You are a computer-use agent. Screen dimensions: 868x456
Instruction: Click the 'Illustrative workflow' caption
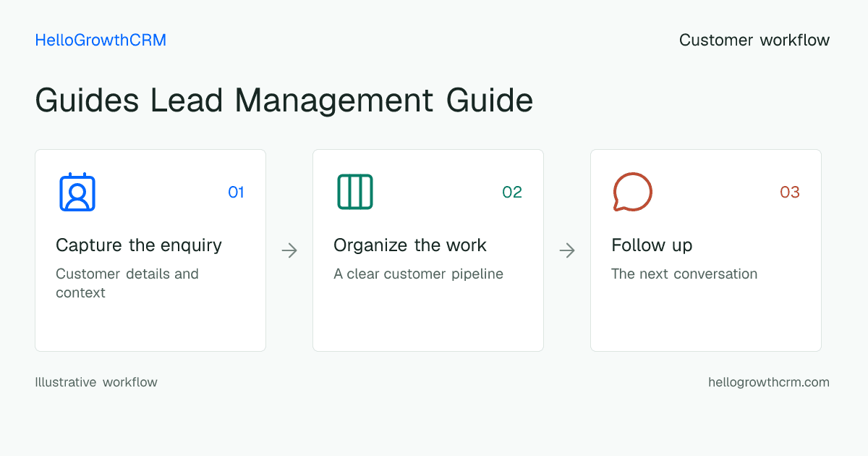click(x=96, y=382)
